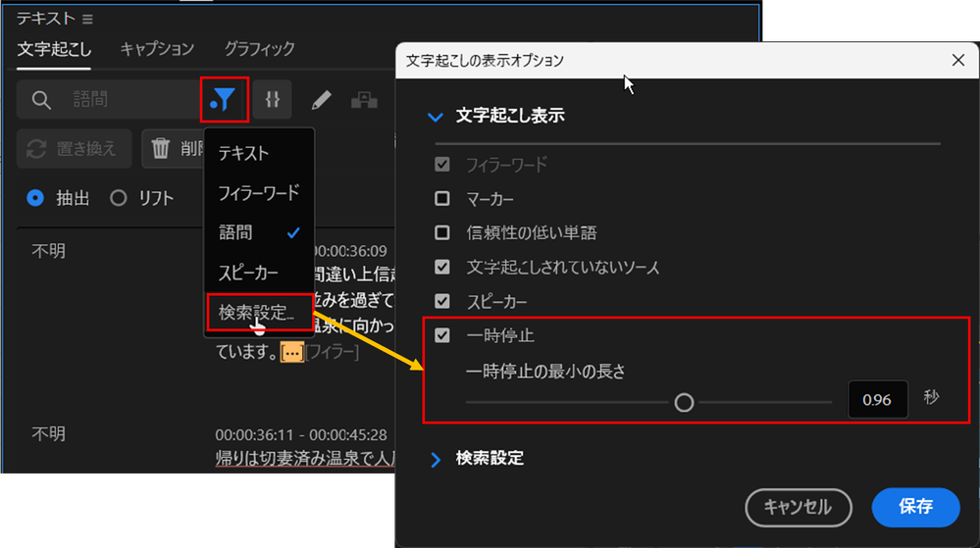Click the [フィラー] tag in transcript
Screen dimensions: 980x548
(332, 352)
